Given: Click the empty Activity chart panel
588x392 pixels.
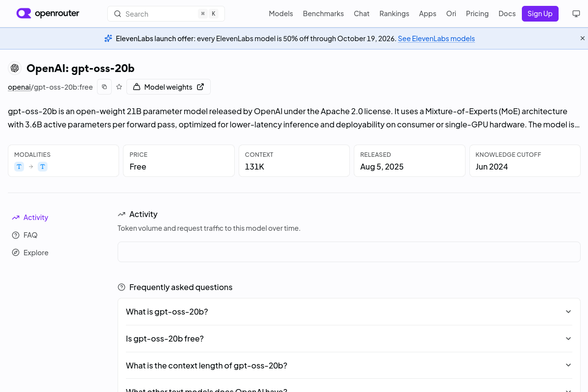Looking at the screenshot, I should tap(349, 252).
